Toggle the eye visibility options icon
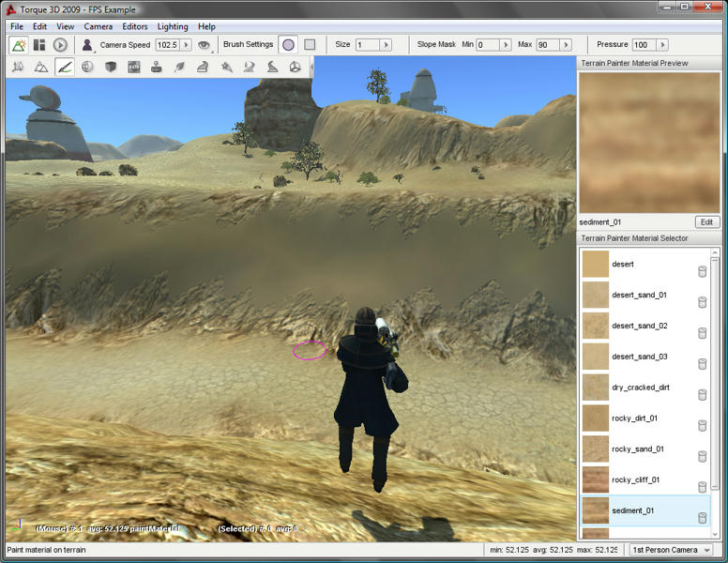The image size is (728, 563). [x=204, y=44]
